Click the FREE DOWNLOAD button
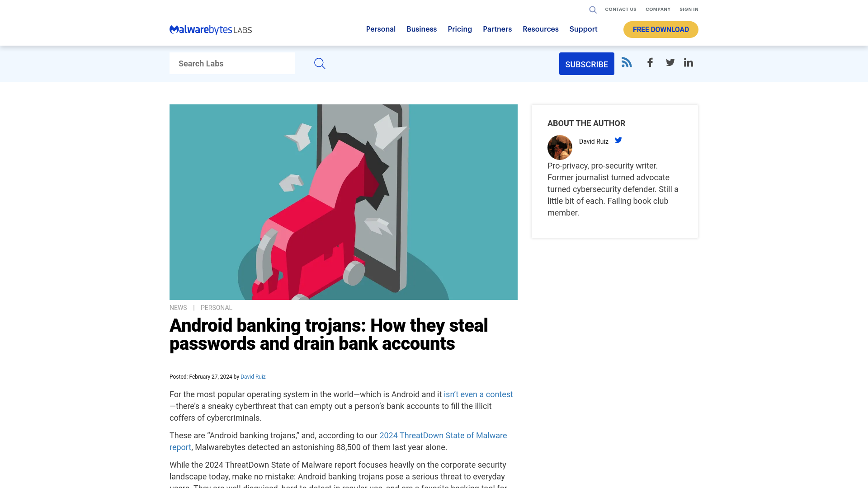The image size is (868, 488). [x=660, y=29]
